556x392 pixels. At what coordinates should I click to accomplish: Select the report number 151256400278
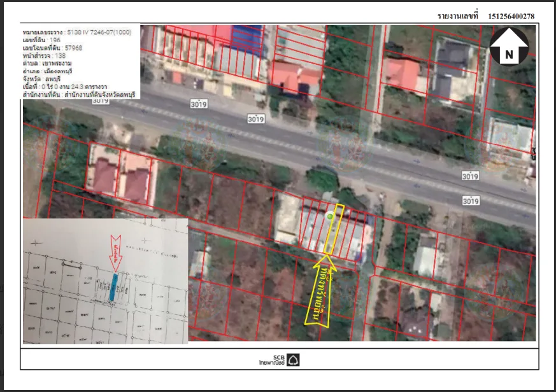point(511,16)
